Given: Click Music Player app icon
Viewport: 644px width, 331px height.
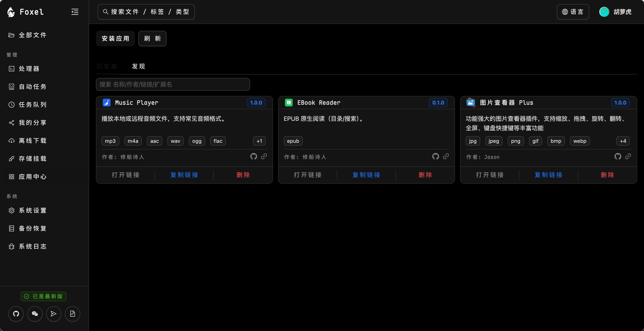Looking at the screenshot, I should pyautogui.click(x=106, y=103).
